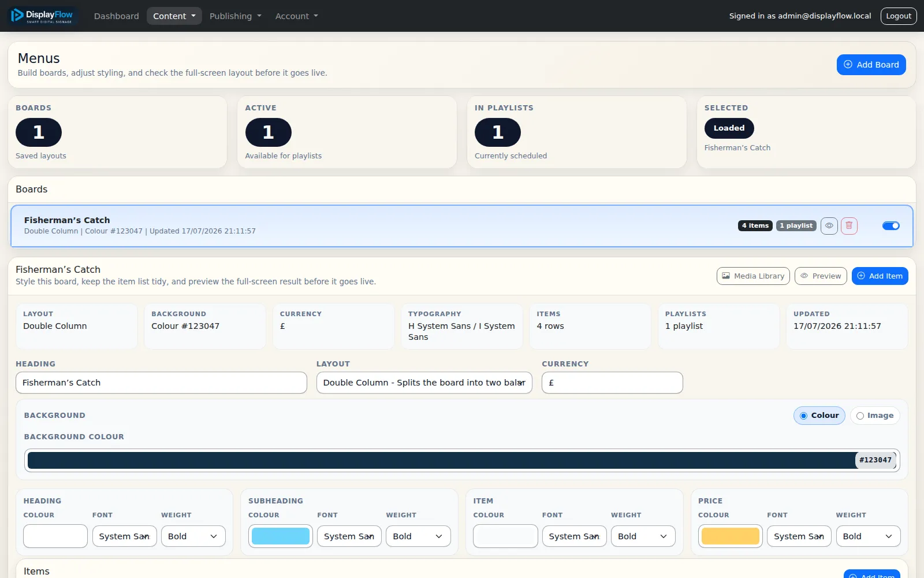Open Subheading font dropdown
The image size is (924, 578).
pyautogui.click(x=349, y=536)
